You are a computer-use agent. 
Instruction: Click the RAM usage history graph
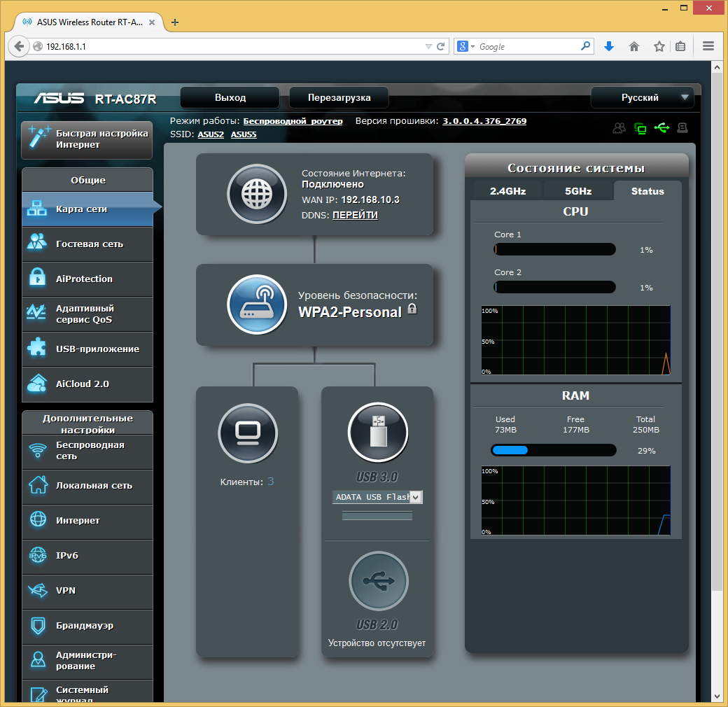coord(575,500)
